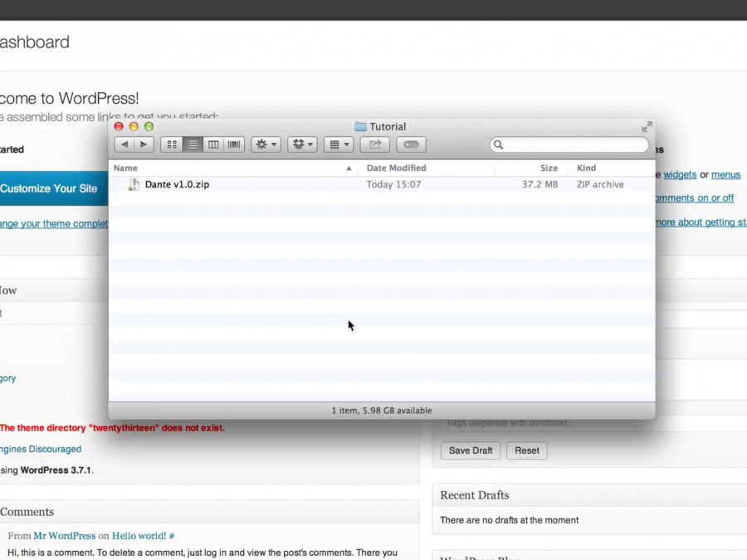This screenshot has height=560, width=747.
Task: Click the Comments widget heading
Action: [27, 512]
